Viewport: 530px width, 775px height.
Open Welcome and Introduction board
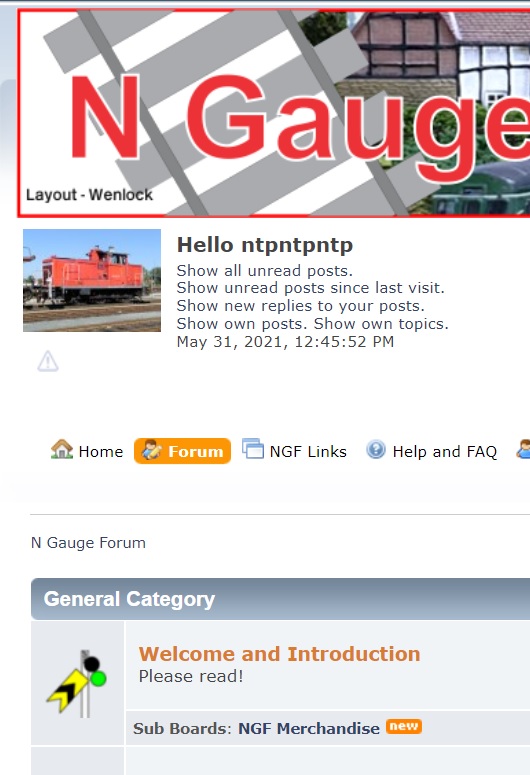(x=279, y=653)
